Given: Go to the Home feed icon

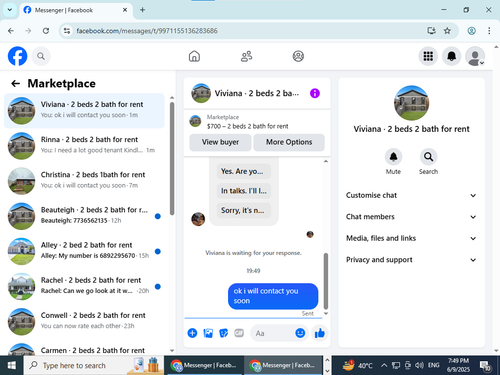Looking at the screenshot, I should click(194, 56).
